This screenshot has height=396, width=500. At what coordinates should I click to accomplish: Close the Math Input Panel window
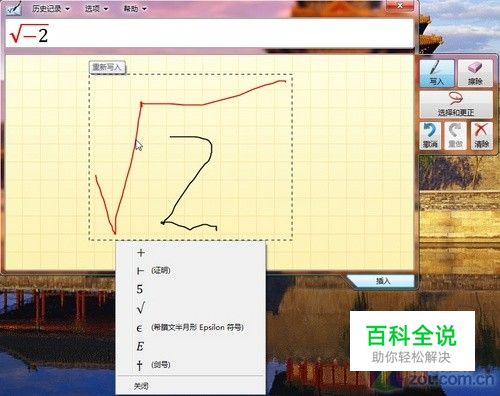tap(400, 5)
